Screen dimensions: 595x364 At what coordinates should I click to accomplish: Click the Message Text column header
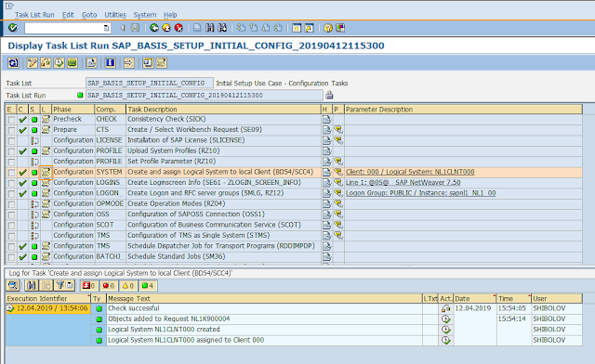tap(264, 298)
